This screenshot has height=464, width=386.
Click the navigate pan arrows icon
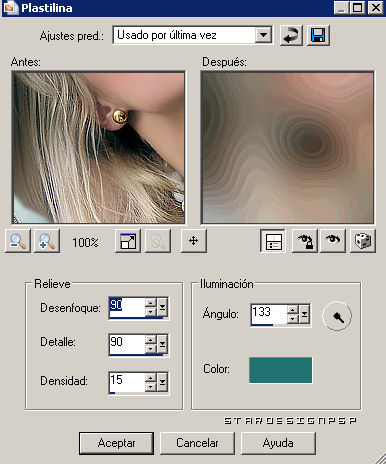[194, 241]
